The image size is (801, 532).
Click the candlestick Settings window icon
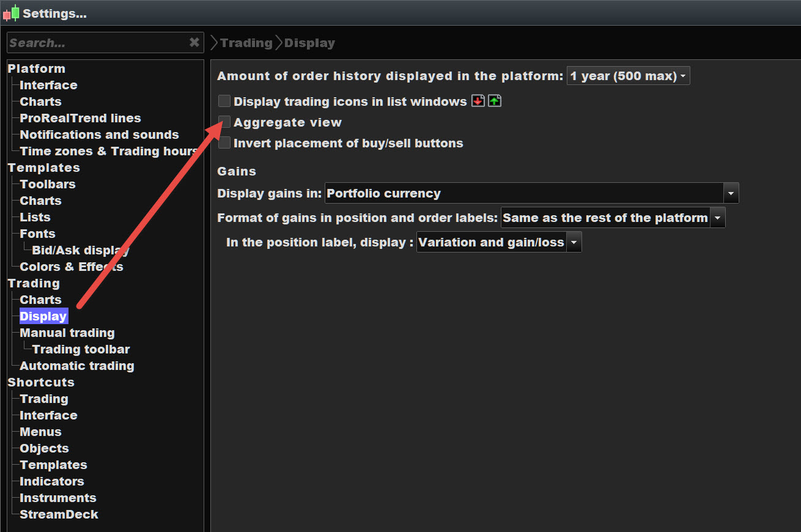tap(11, 13)
